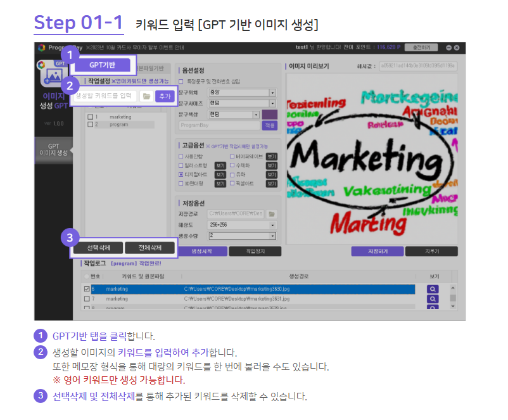Image resolution: width=508 pixels, height=420 pixels.
Task: Click the purple 문구색상 color swatch
Action: point(269,115)
